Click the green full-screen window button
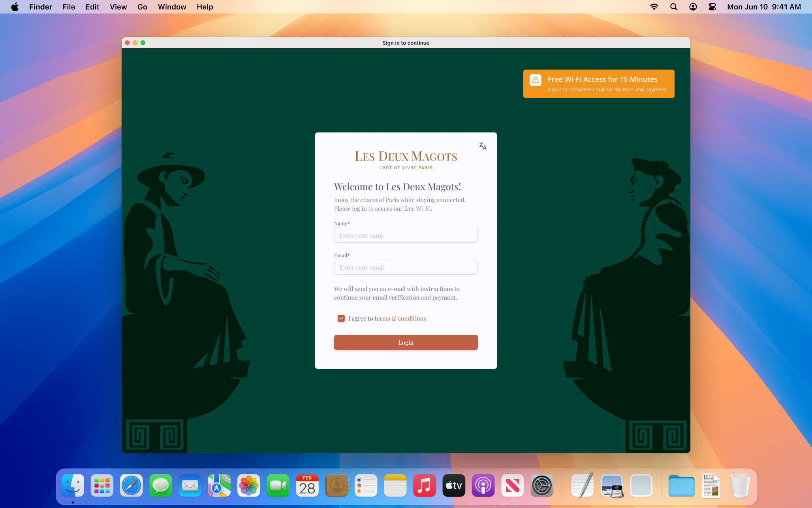 [143, 43]
